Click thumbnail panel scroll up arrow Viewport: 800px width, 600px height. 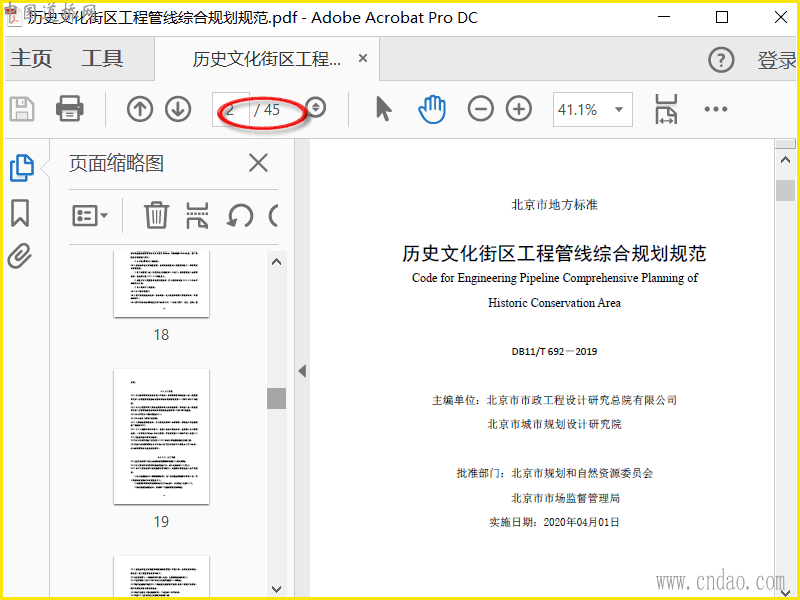pyautogui.click(x=277, y=262)
